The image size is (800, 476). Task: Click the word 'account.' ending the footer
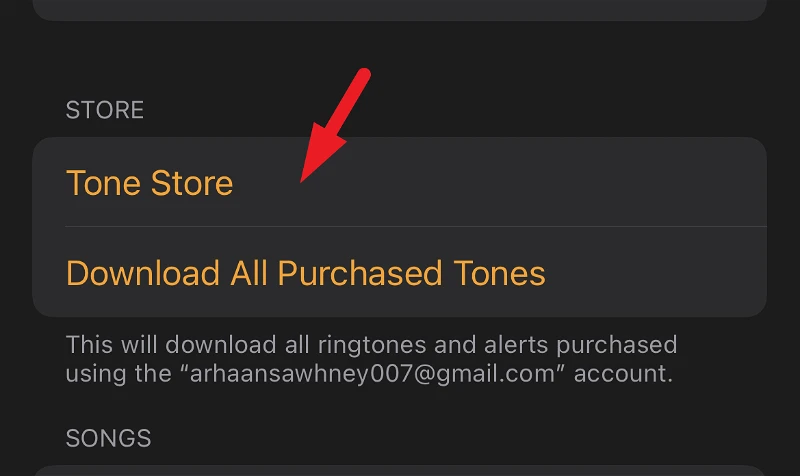(623, 373)
